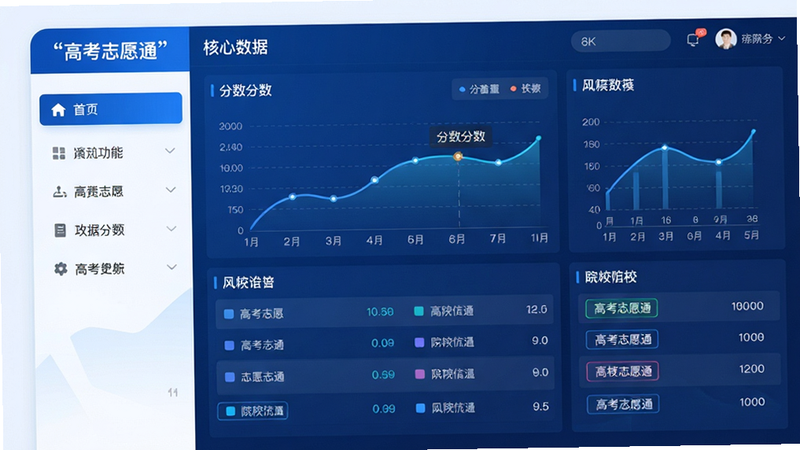Click the search field showing 8K

click(621, 41)
